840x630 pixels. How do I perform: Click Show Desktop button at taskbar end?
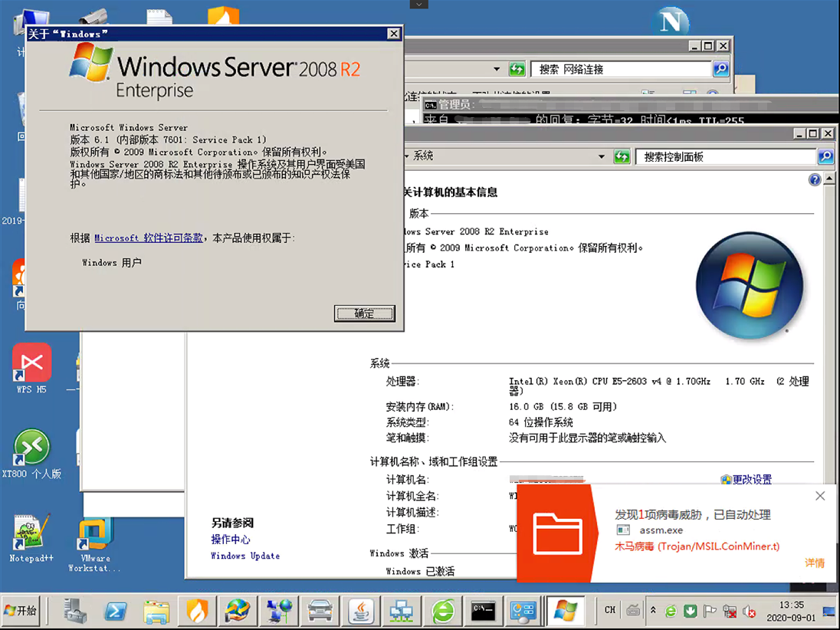pyautogui.click(x=829, y=611)
